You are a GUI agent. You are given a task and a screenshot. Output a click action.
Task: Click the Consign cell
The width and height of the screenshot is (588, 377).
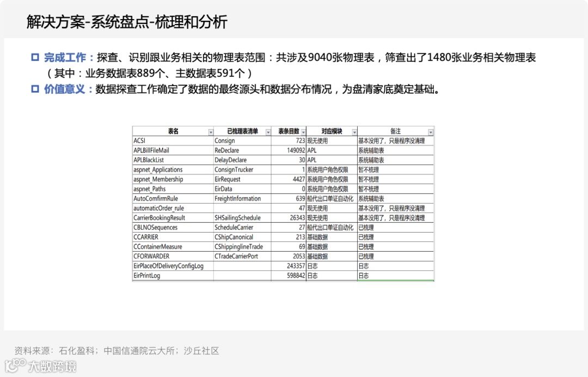pos(242,141)
